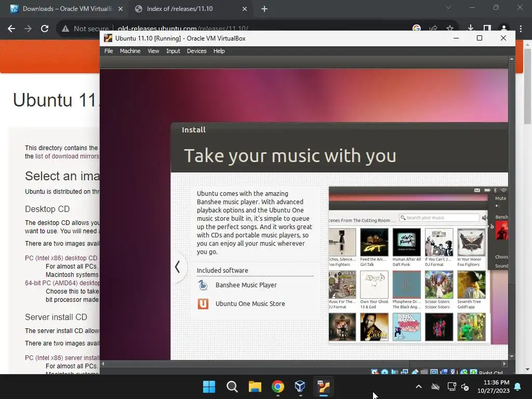Open PC (Intel x86) desktop CD link
Screen dimensions: 532x399
[x=61, y=258]
